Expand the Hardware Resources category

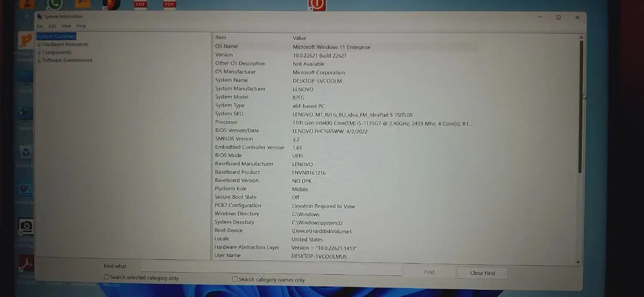coord(39,44)
